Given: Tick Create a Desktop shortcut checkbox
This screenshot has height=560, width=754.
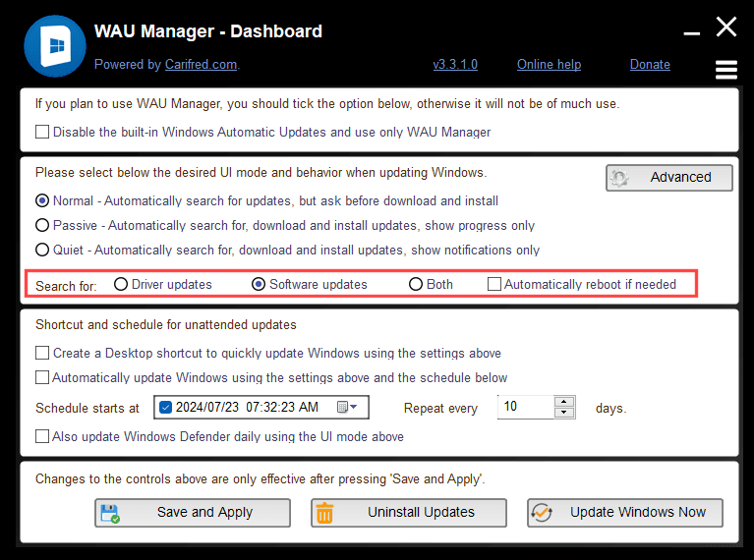Looking at the screenshot, I should (x=42, y=353).
